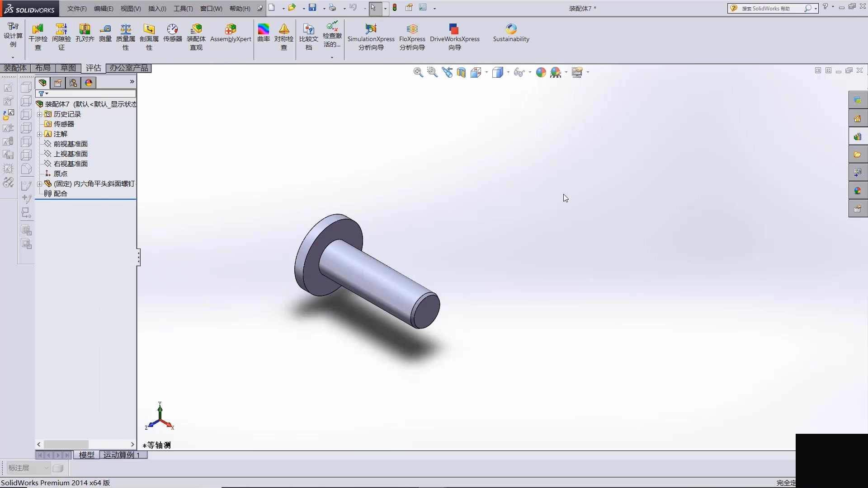Click the FeatureManager horizontal scrollbar right arrow
The width and height of the screenshot is (868, 488).
pyautogui.click(x=132, y=444)
